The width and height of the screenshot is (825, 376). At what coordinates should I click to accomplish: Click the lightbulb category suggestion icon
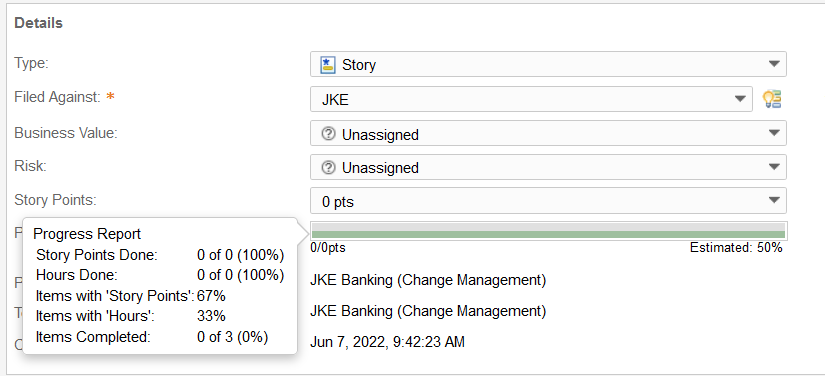tap(772, 99)
